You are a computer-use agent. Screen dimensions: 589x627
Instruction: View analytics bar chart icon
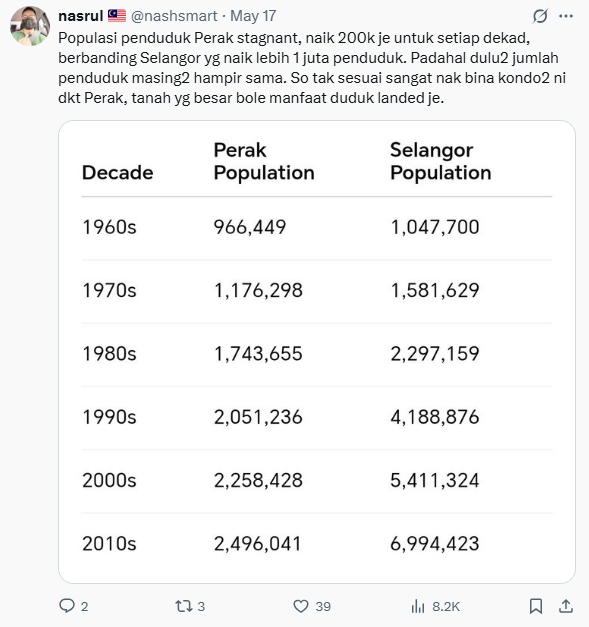(418, 606)
